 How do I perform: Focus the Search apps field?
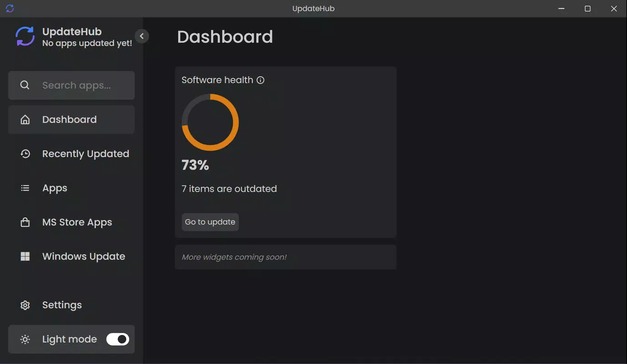71,85
